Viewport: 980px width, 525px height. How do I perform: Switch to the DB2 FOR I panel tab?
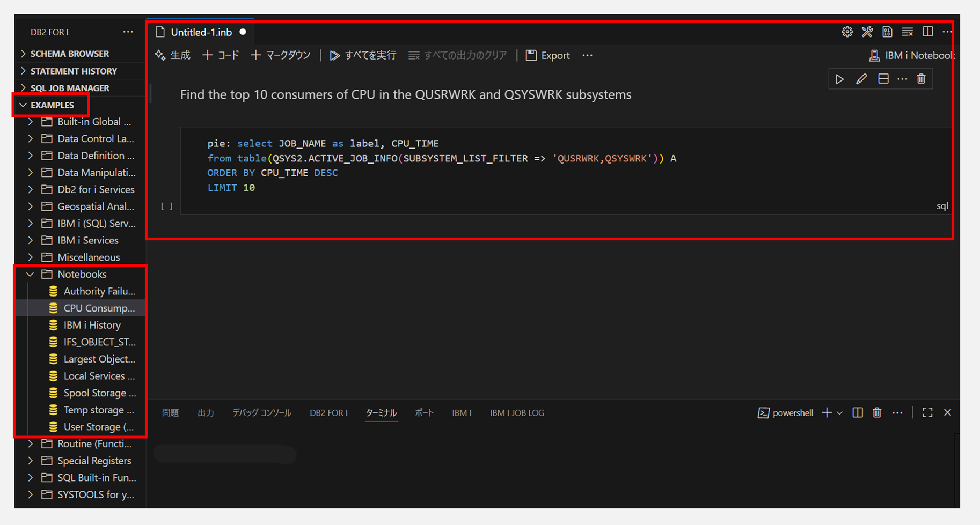(328, 413)
